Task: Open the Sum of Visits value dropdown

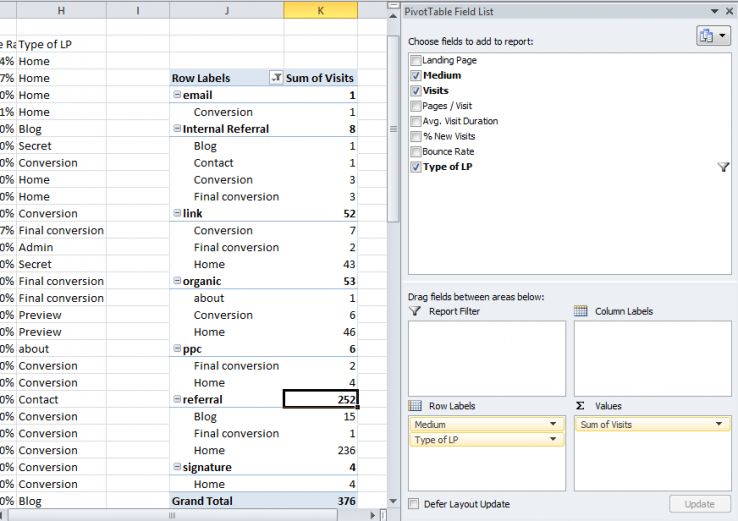Action: click(x=718, y=425)
